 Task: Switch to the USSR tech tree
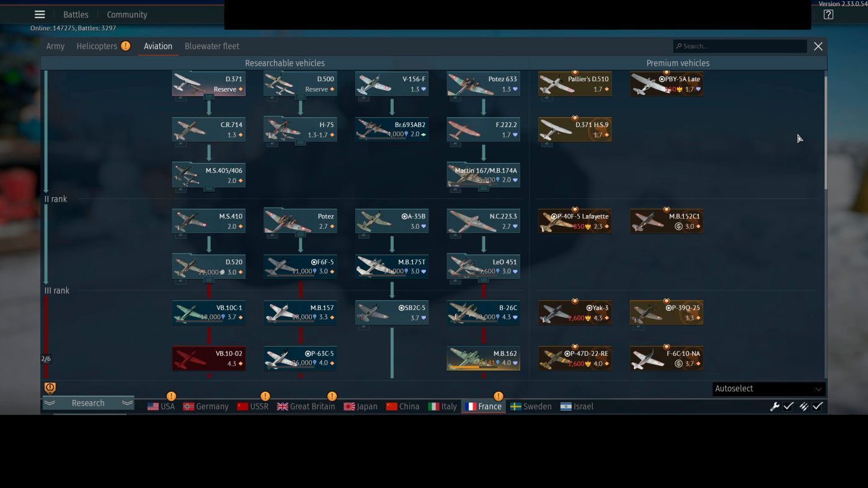click(x=253, y=407)
